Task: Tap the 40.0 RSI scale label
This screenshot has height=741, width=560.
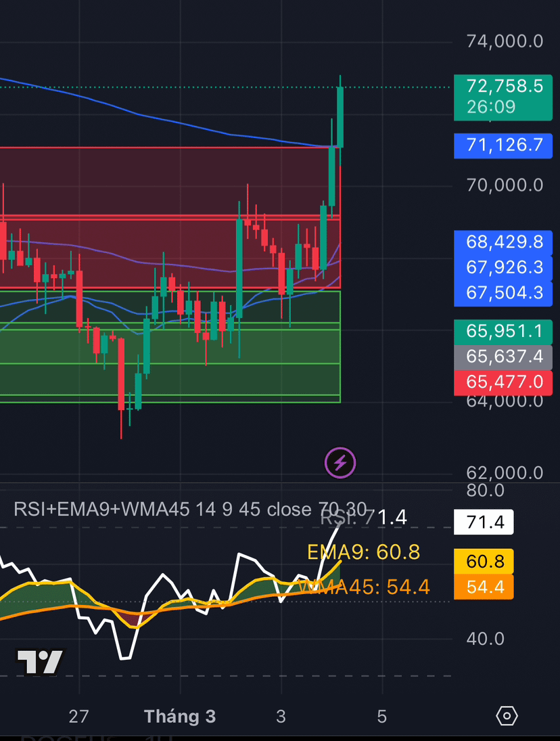Action: click(486, 639)
